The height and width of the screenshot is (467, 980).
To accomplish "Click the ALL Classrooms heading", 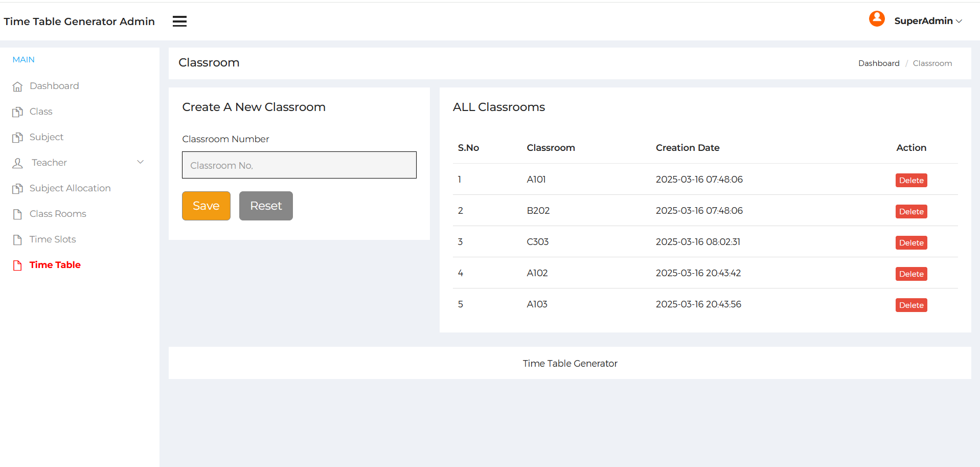I will pyautogui.click(x=499, y=107).
